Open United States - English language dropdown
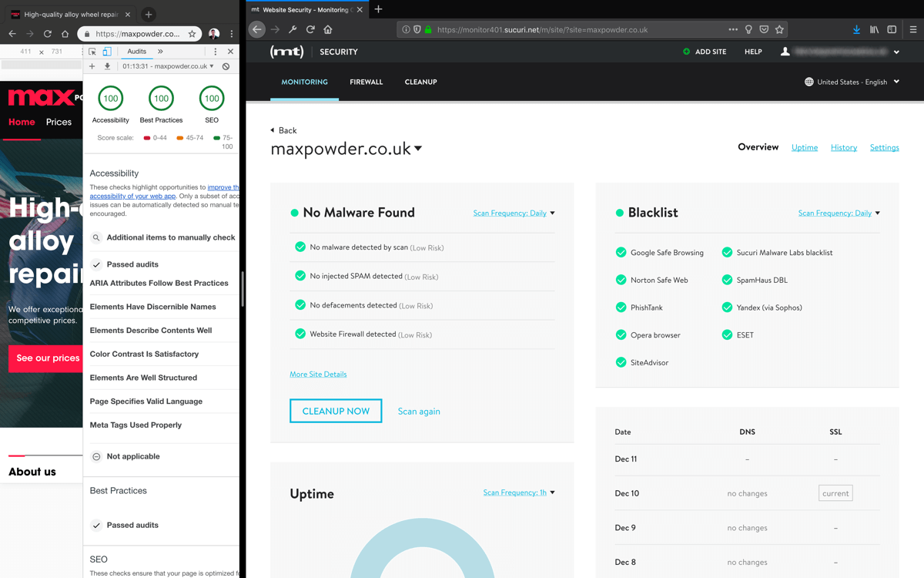This screenshot has width=924, height=578. (852, 82)
